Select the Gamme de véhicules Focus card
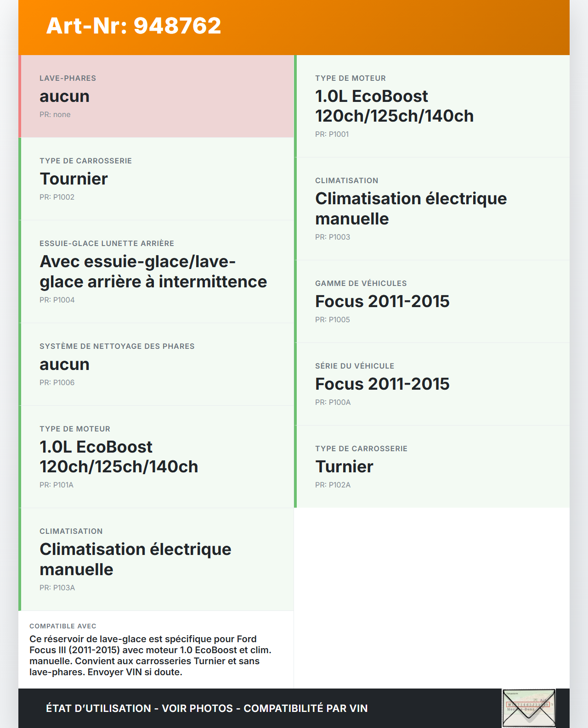Screen dimensions: 588x728 pyautogui.click(x=432, y=301)
